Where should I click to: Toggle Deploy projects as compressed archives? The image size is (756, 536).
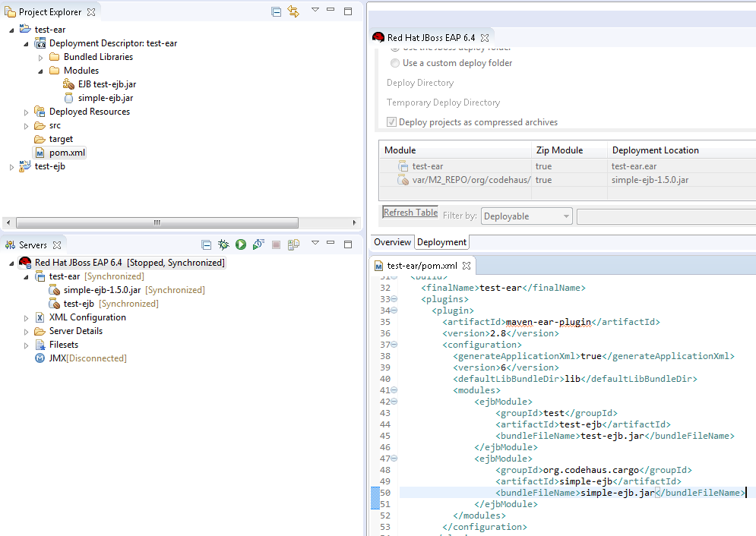[392, 122]
